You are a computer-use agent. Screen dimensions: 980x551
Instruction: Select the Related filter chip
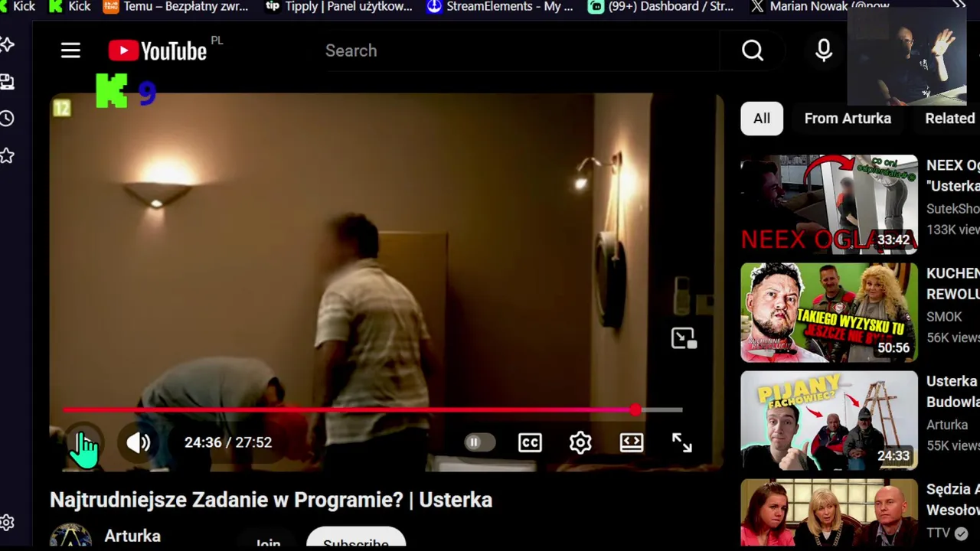pyautogui.click(x=949, y=119)
